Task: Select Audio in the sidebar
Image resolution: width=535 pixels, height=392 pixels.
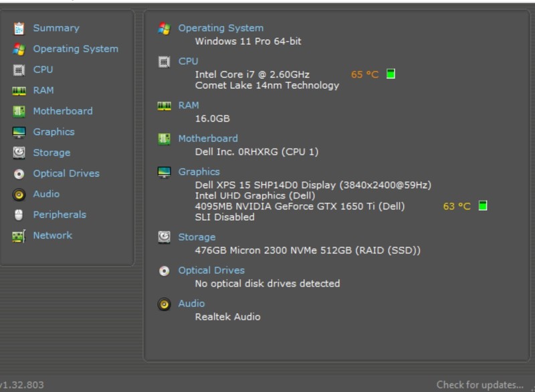Action: [x=46, y=194]
